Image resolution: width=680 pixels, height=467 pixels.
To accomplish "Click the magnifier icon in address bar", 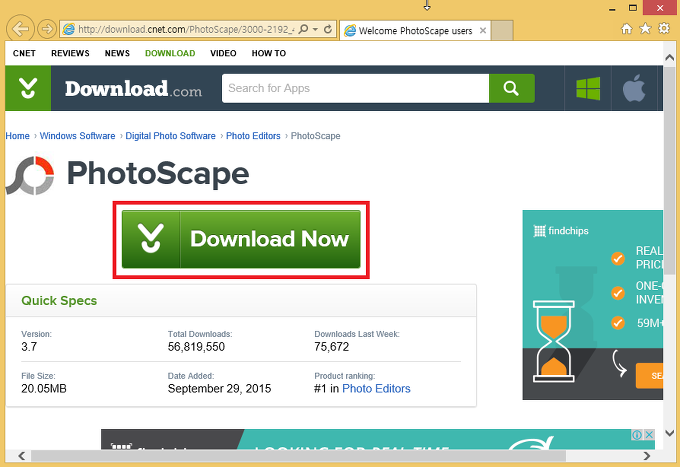I will click(x=304, y=29).
